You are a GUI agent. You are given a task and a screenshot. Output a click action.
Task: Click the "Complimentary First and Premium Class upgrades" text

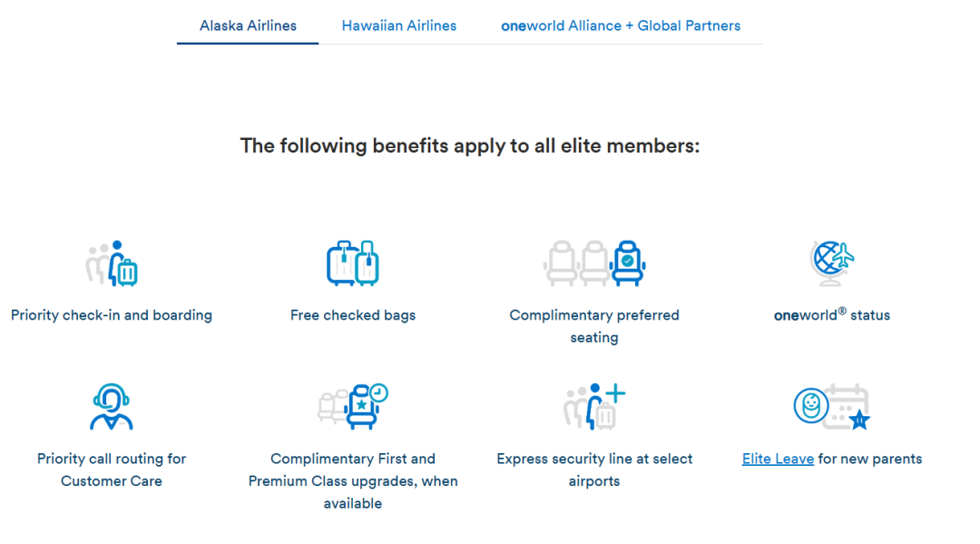[353, 480]
